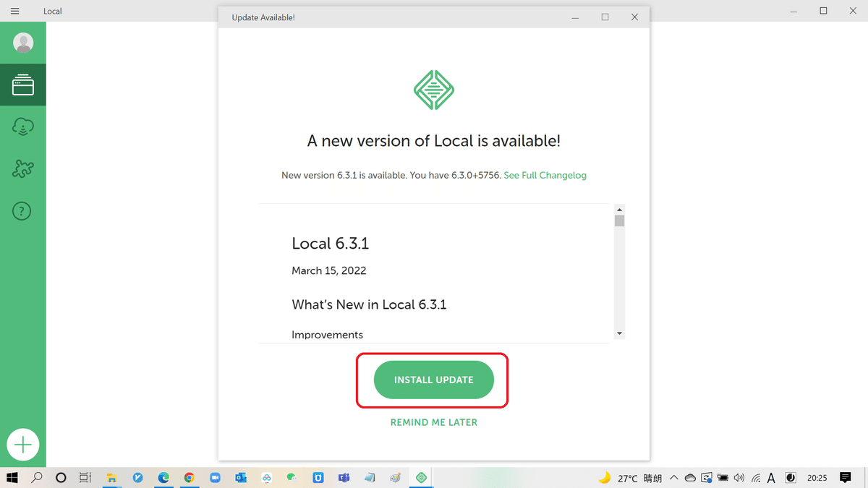Open the user account avatar
Viewport: 868px width, 488px height.
click(x=23, y=43)
